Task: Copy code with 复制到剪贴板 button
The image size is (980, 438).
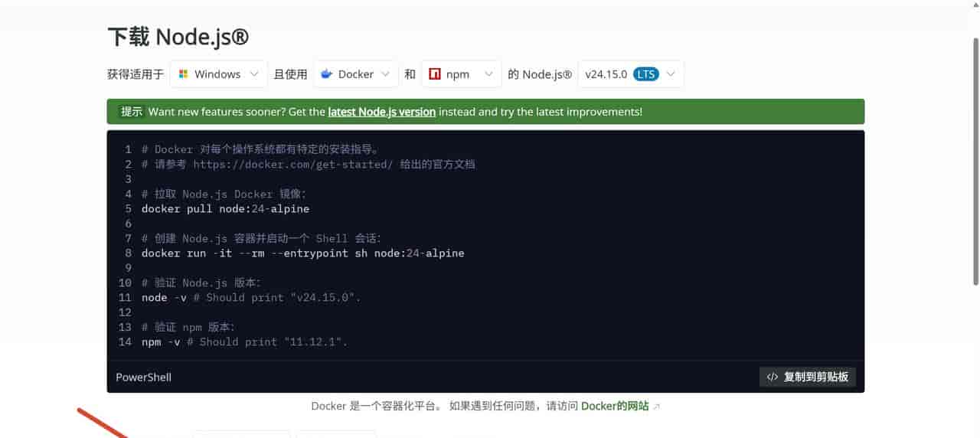Action: pyautogui.click(x=808, y=377)
